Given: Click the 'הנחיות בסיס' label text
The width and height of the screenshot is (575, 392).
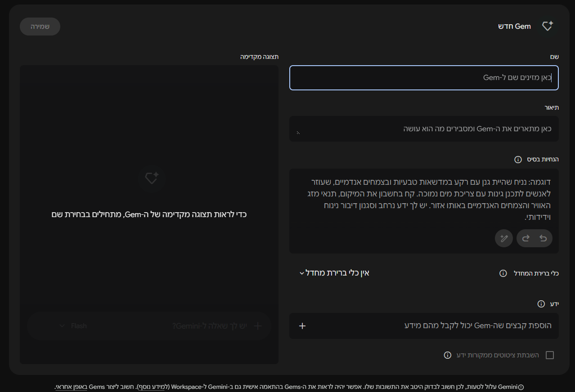Looking at the screenshot, I should [x=542, y=160].
